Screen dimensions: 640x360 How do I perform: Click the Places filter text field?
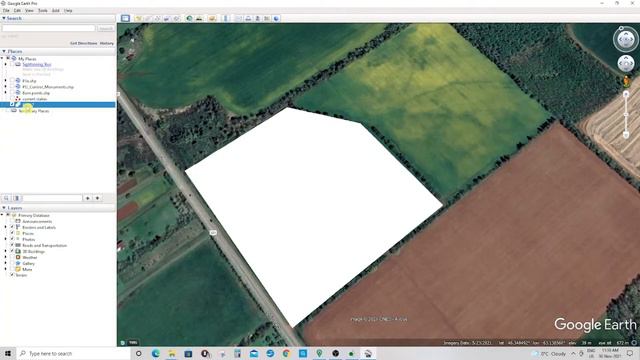click(x=53, y=198)
